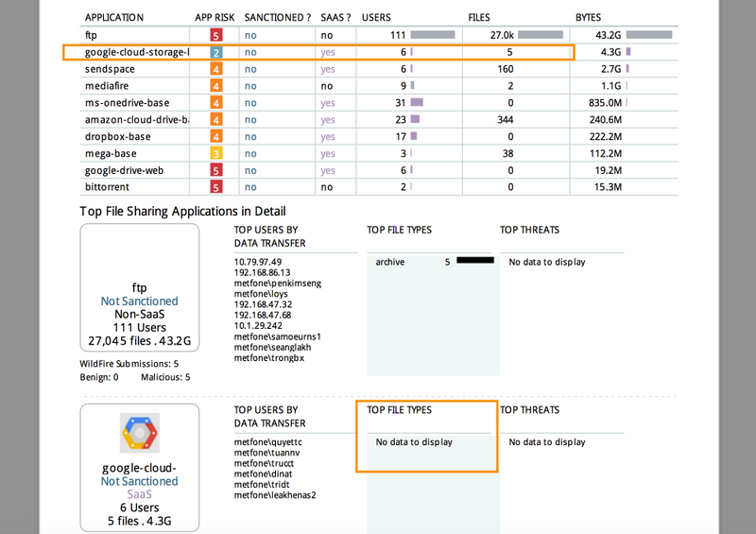Image resolution: width=756 pixels, height=534 pixels.
Task: Click the 111 Users text in ftp card
Action: [139, 328]
